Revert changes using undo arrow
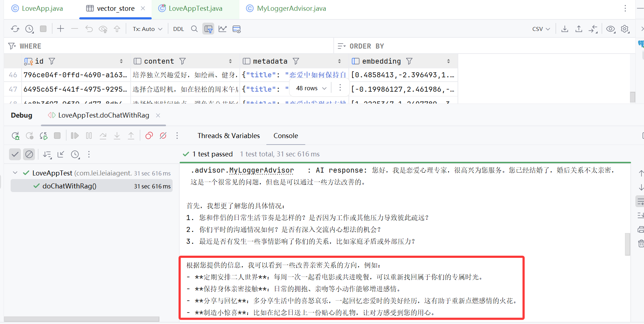Viewport: 644px width, 324px height. 89,29
